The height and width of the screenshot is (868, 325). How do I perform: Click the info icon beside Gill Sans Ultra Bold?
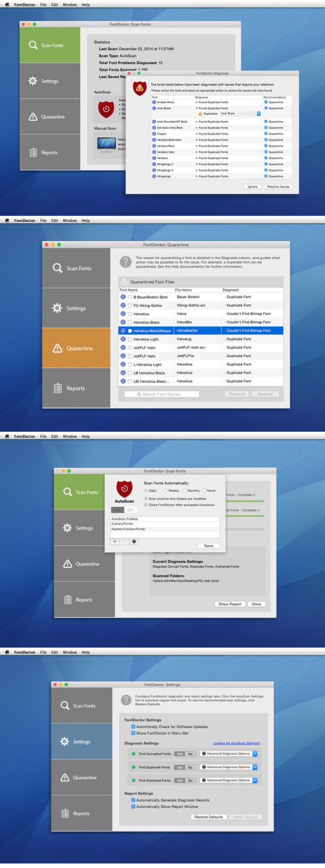tap(154, 128)
